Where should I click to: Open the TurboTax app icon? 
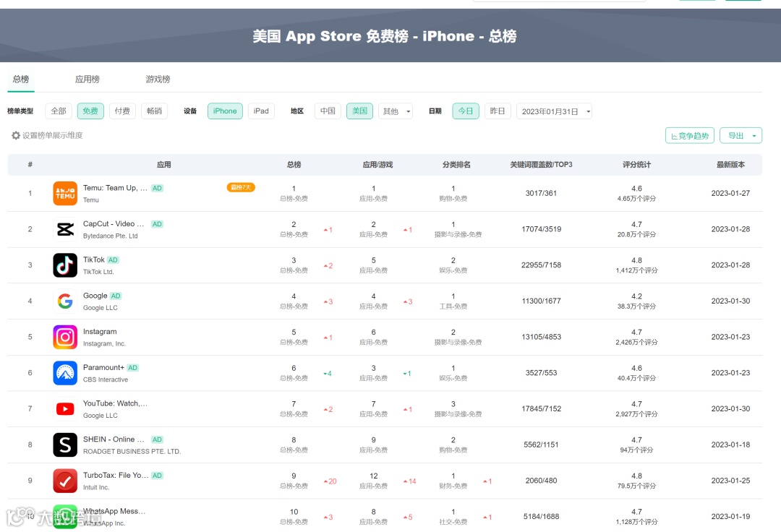click(65, 481)
